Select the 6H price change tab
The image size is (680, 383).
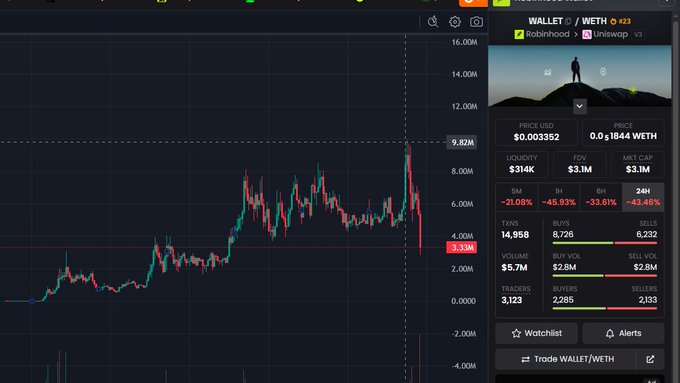coord(601,197)
